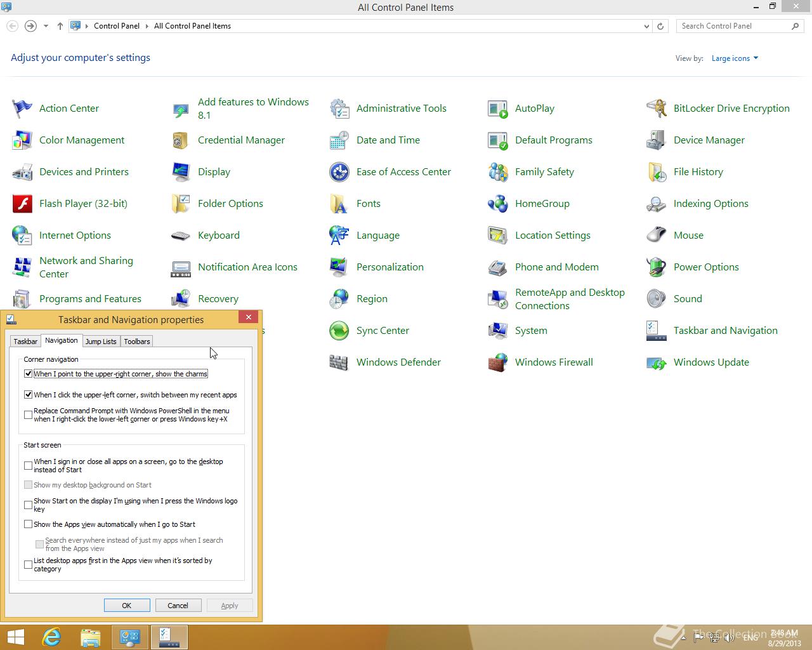Click the Display monitor icon
The height and width of the screenshot is (650, 812).
(x=181, y=172)
